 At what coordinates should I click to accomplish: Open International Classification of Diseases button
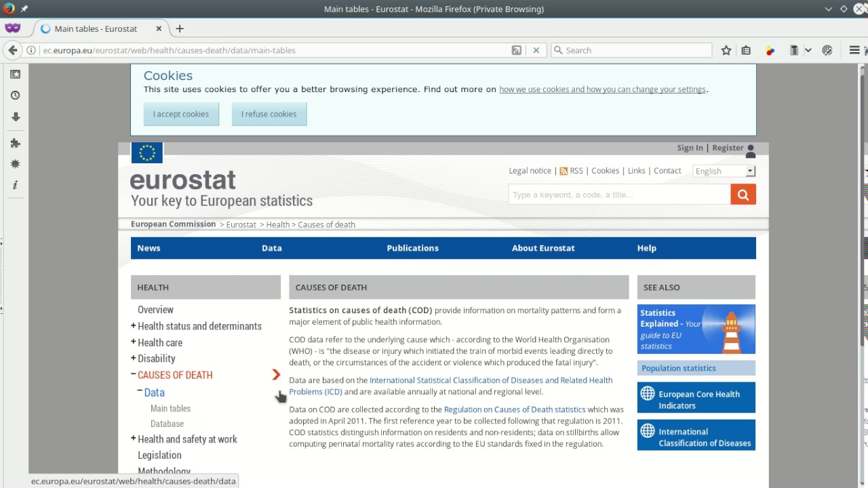(x=696, y=435)
